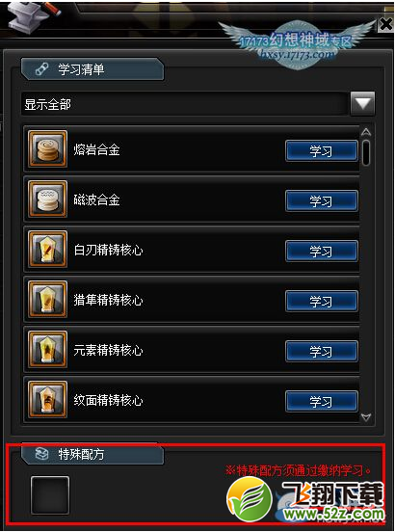395x532 pixels.
Task: Click the 熔岩合金 recipe icon
Action: click(47, 149)
